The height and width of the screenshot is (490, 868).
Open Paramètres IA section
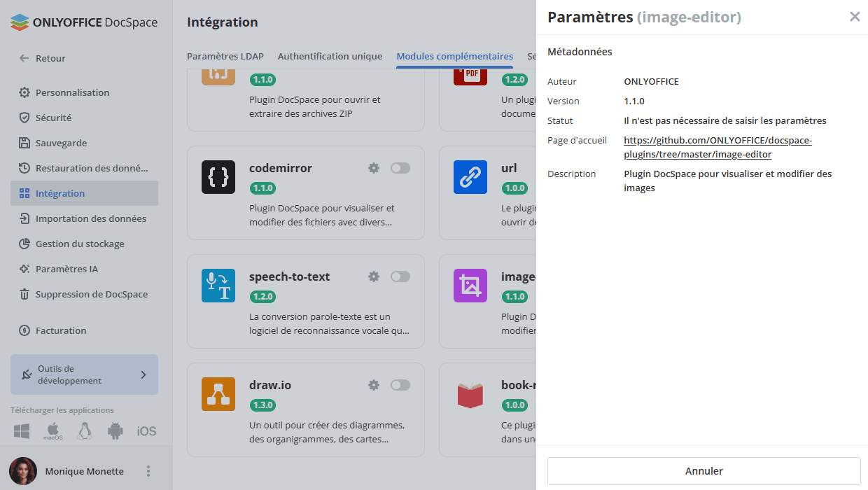pyautogui.click(x=84, y=269)
